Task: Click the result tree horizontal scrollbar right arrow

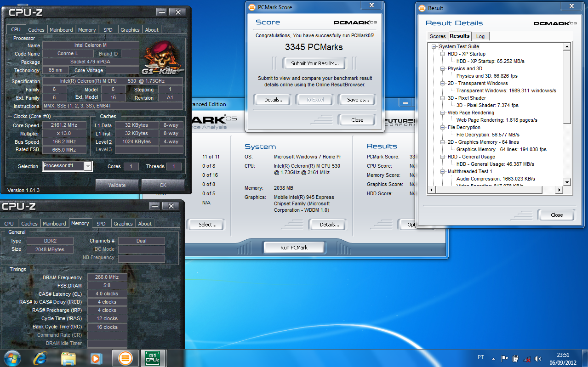Action: coord(559,190)
